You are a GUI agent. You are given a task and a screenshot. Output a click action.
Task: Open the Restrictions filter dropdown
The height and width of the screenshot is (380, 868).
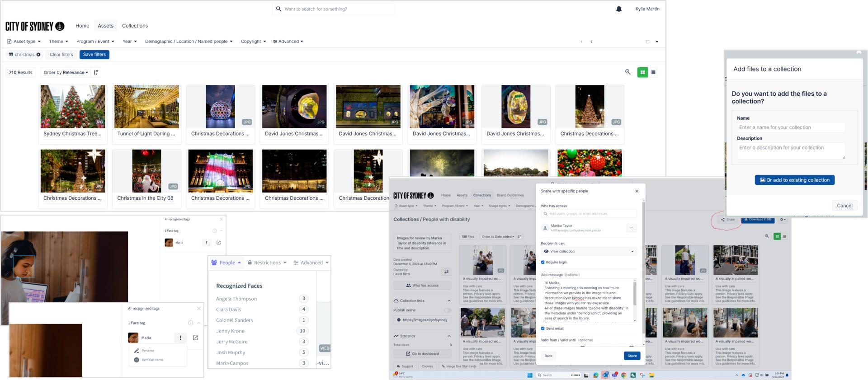click(x=267, y=263)
